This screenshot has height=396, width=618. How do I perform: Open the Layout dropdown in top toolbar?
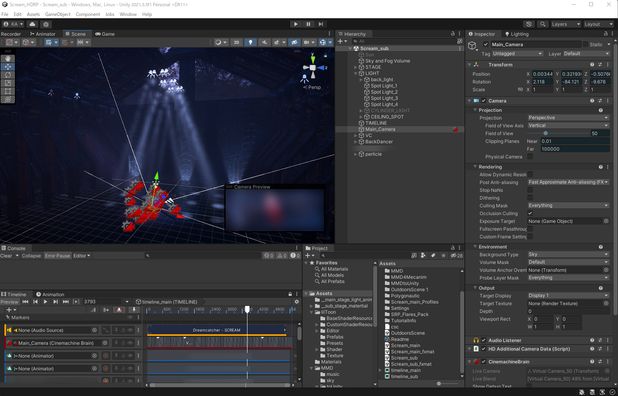pyautogui.click(x=598, y=24)
